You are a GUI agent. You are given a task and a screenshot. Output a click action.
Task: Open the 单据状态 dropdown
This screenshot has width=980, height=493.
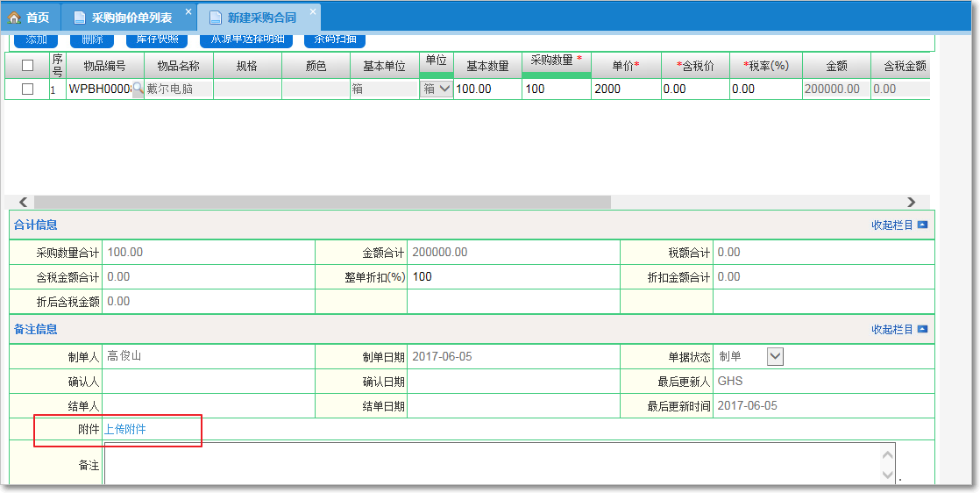coord(775,356)
